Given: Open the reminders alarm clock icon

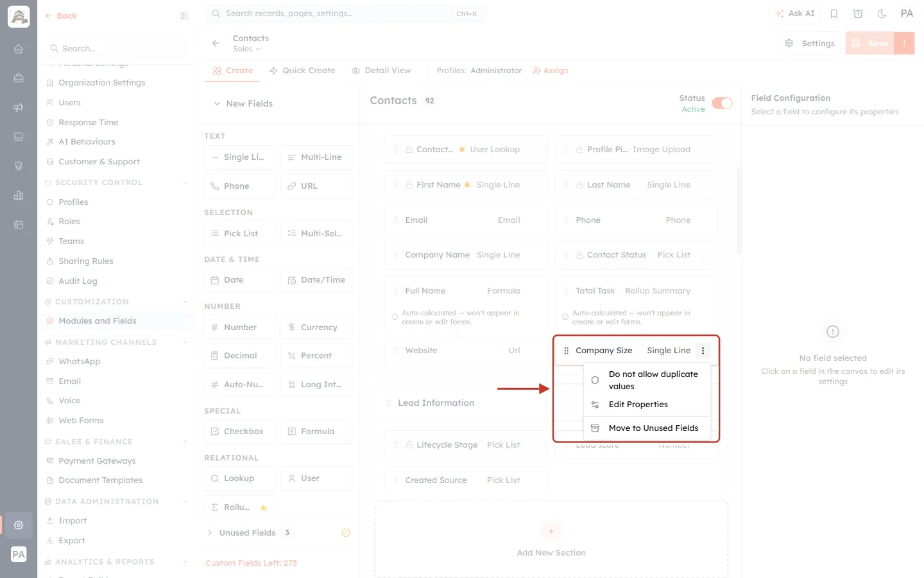Looking at the screenshot, I should (858, 13).
